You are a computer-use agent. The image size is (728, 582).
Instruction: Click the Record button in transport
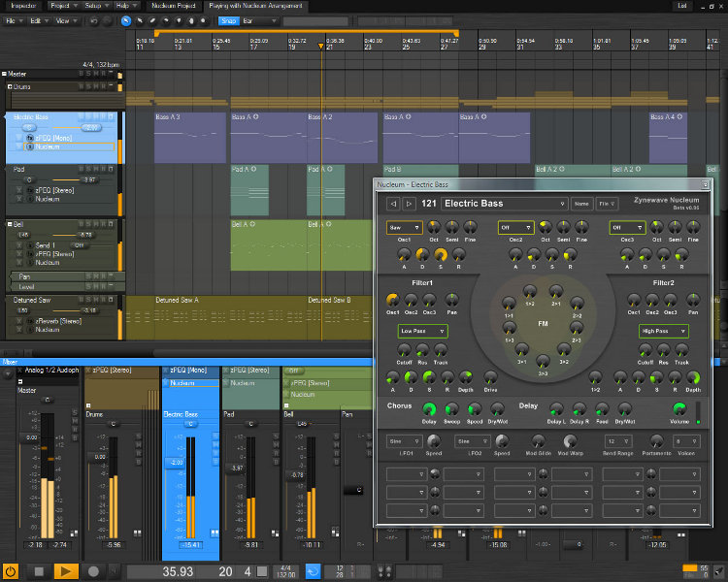(x=93, y=571)
